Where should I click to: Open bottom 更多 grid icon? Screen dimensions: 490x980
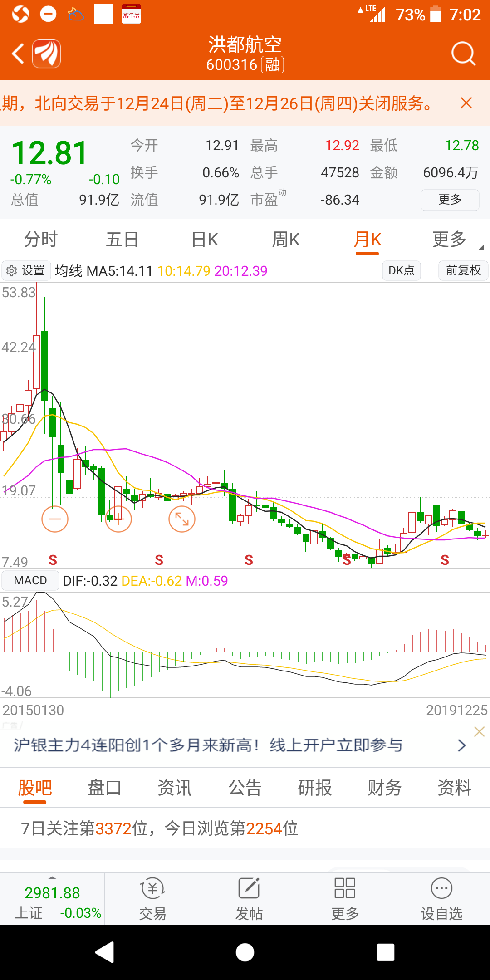(345, 888)
